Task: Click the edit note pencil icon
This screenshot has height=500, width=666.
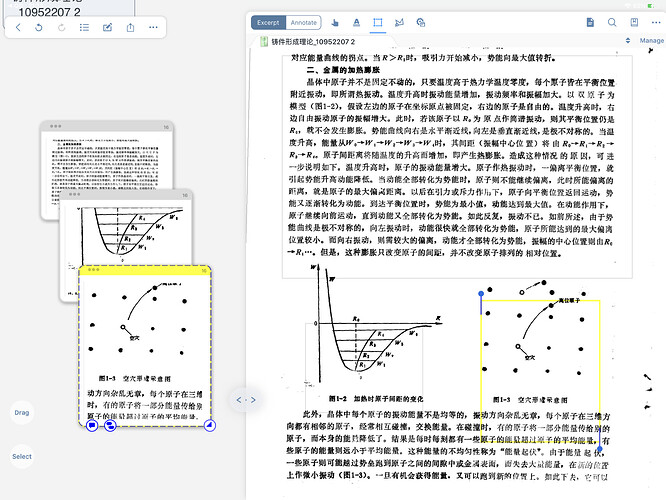Action: (x=107, y=28)
